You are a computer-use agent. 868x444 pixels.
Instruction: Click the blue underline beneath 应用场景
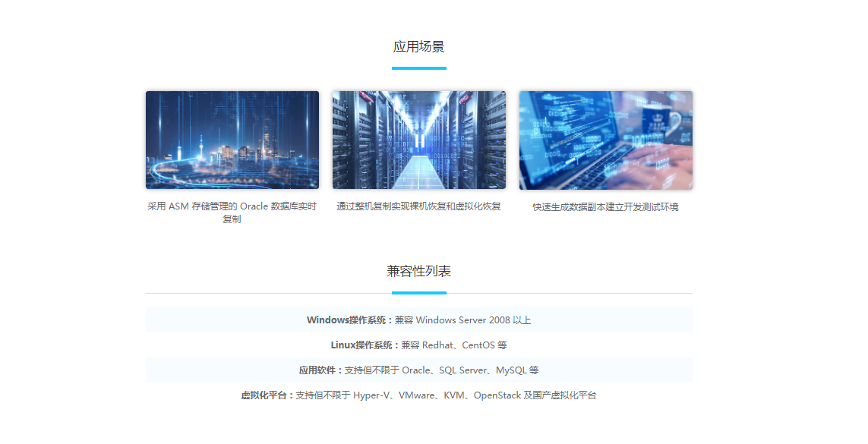point(418,68)
